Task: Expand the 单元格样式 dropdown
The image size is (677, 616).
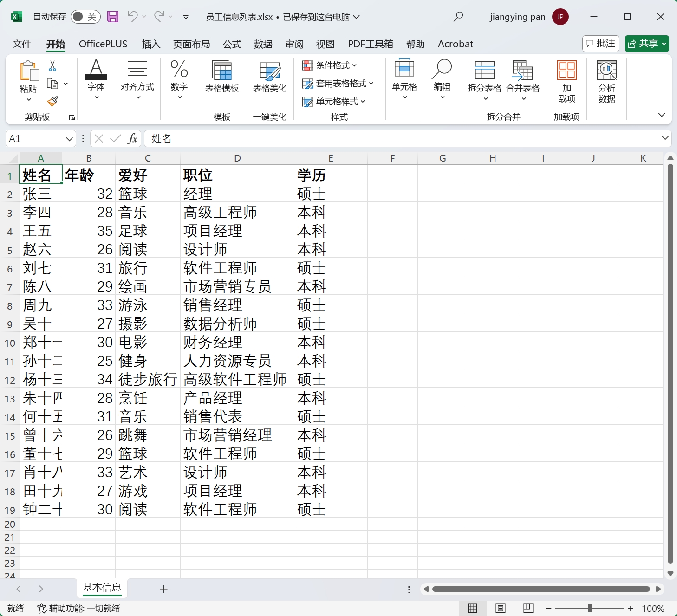Action: click(339, 102)
